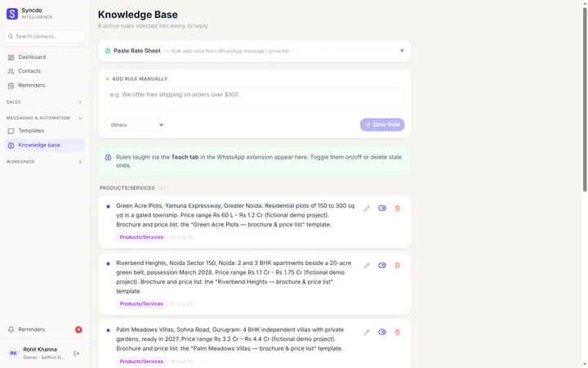This screenshot has width=588, height=368.
Task: Click Products/Services tag on Riverbend Heights rule
Action: pos(141,303)
